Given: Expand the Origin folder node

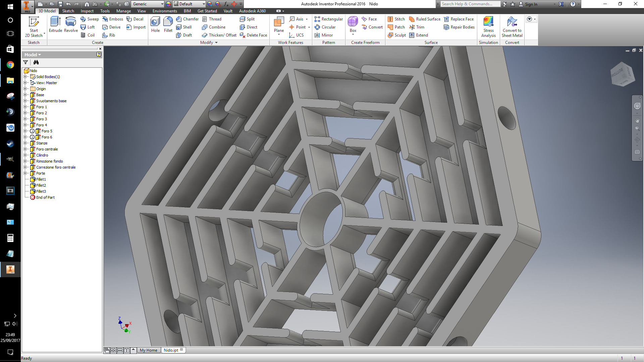Looking at the screenshot, I should pyautogui.click(x=25, y=89).
